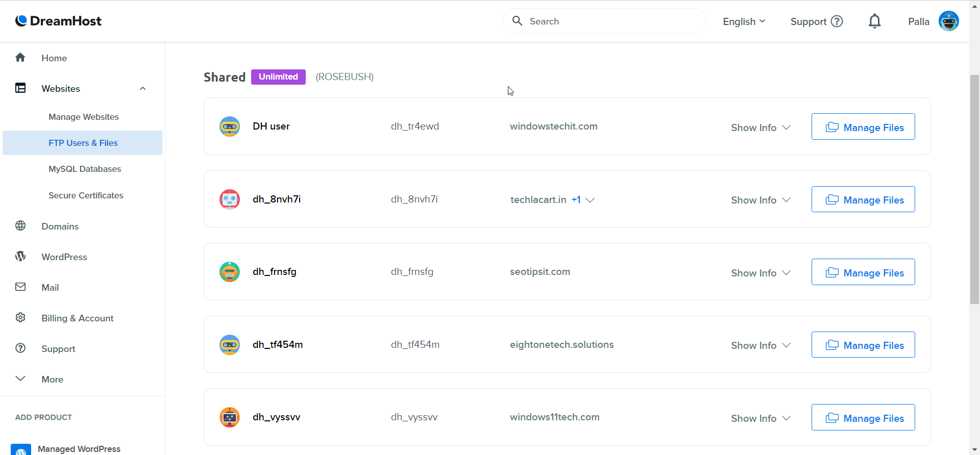
Task: Click Managed WordPress add product link
Action: 79,449
